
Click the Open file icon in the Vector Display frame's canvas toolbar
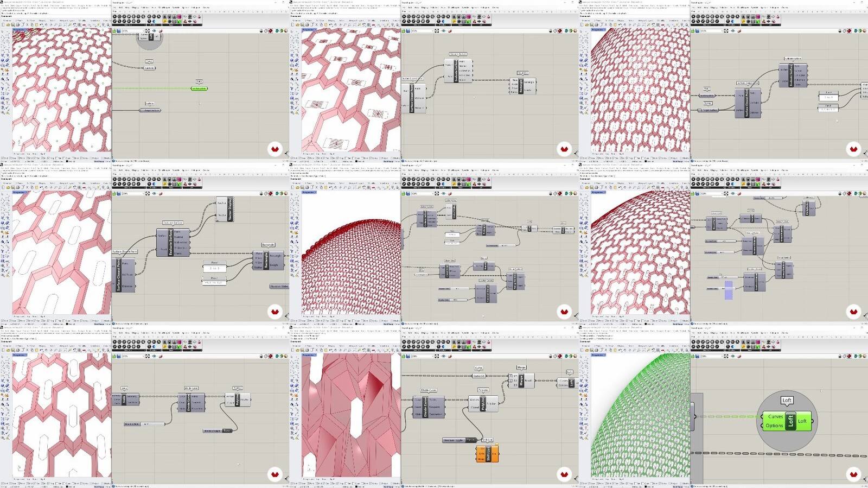[115, 193]
